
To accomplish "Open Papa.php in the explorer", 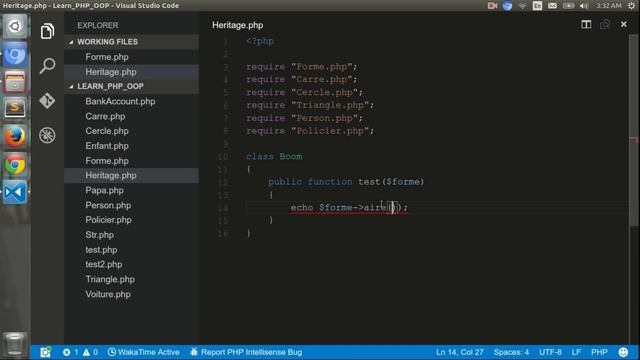I will 131,190.
